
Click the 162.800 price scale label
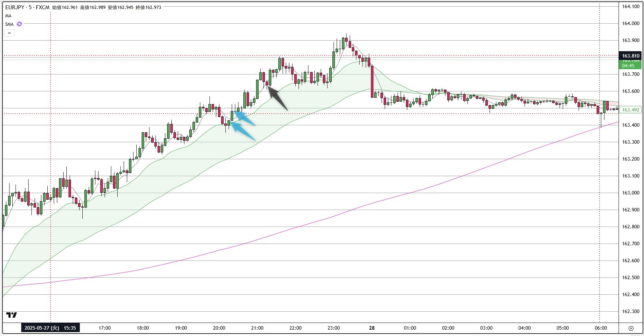click(631, 227)
